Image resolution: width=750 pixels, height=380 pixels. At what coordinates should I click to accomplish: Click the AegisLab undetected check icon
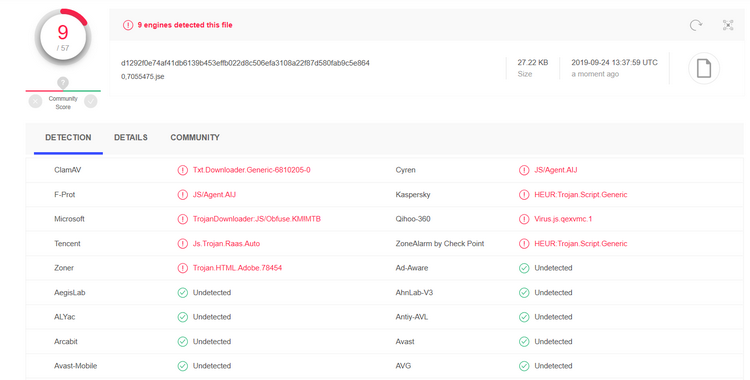pos(183,292)
